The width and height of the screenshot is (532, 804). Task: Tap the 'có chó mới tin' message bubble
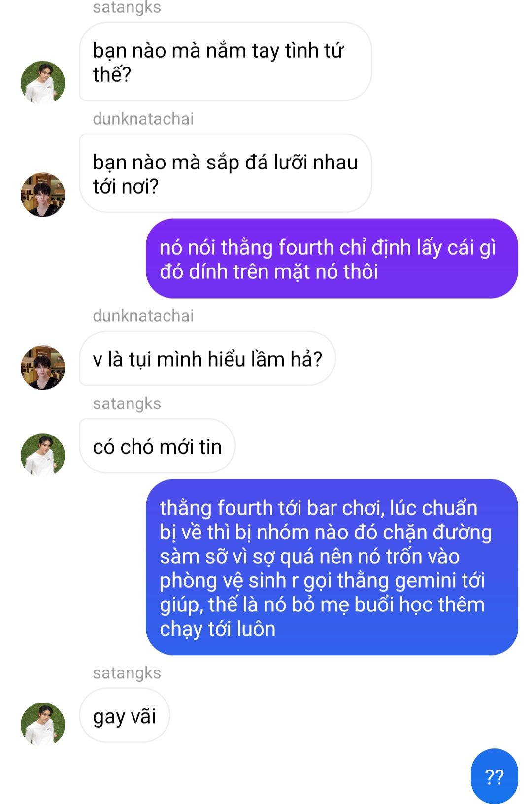click(x=157, y=446)
